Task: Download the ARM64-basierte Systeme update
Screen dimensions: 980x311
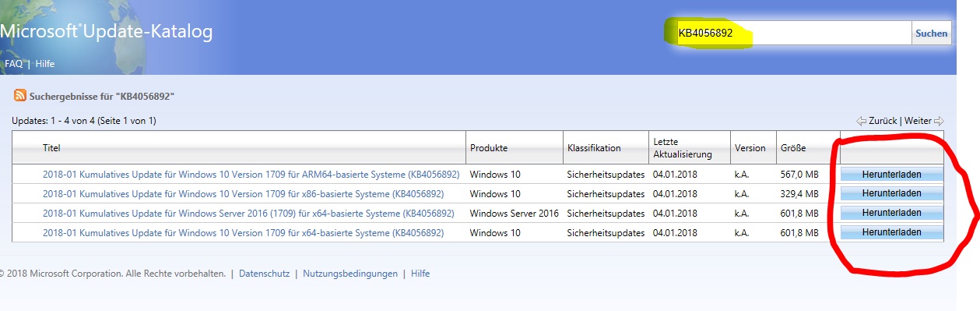Action: [x=891, y=174]
